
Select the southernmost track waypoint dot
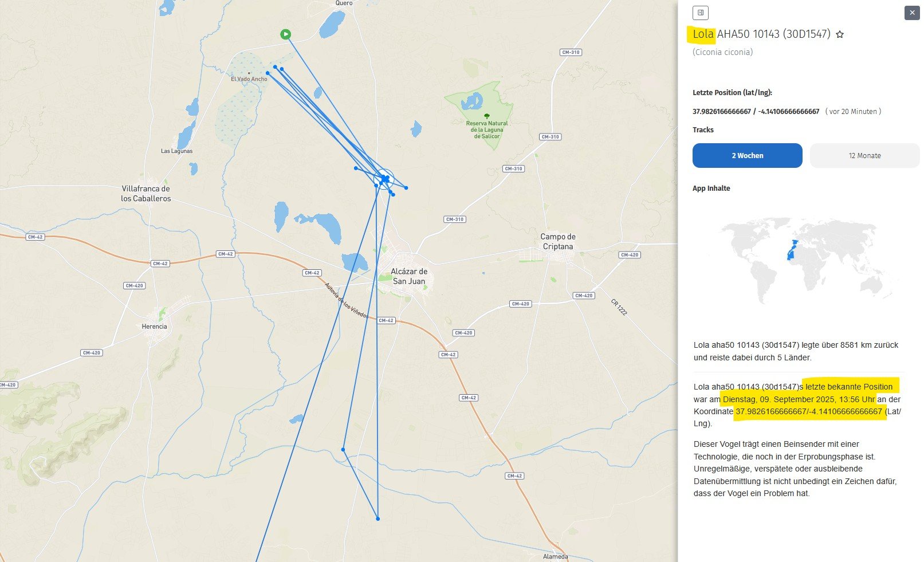point(378,518)
